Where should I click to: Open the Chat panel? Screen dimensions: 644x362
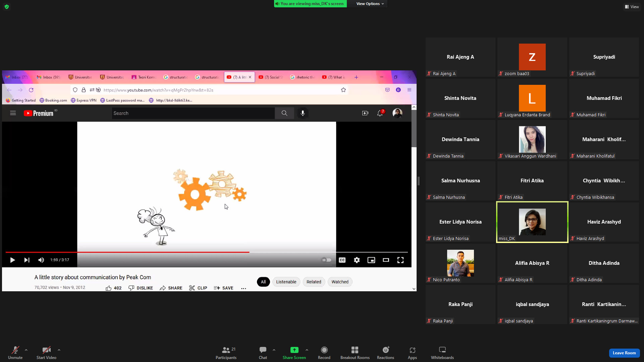point(263,353)
